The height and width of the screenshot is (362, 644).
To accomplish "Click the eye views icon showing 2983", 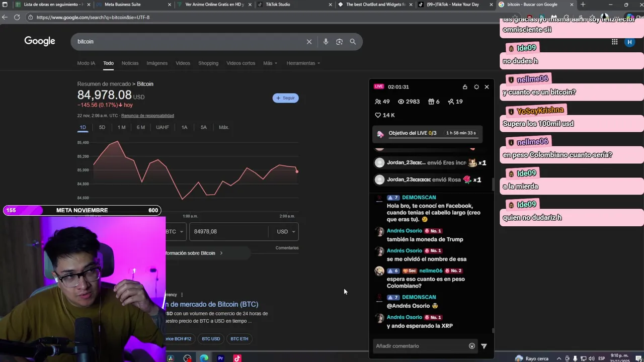I will click(x=401, y=102).
